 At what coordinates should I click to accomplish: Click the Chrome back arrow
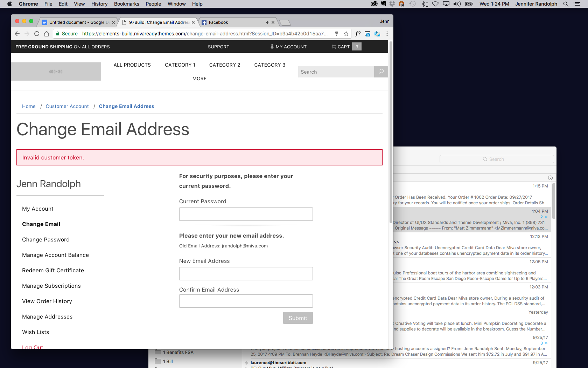click(x=17, y=34)
